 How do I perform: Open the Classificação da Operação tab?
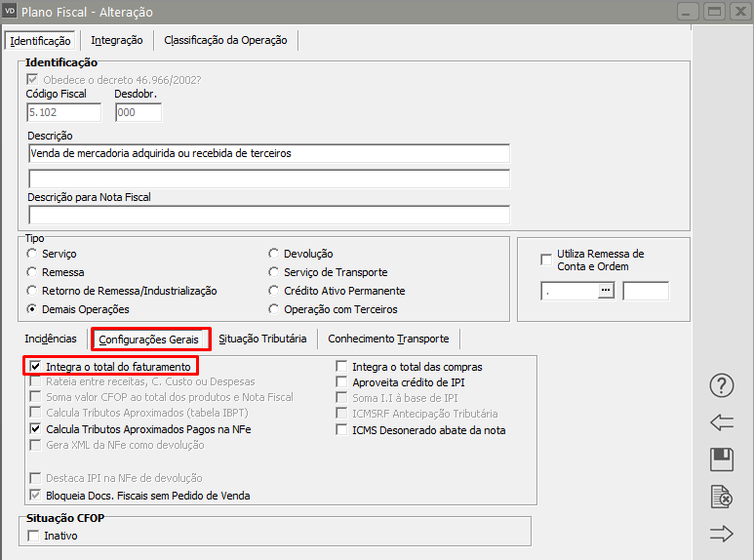tap(226, 40)
